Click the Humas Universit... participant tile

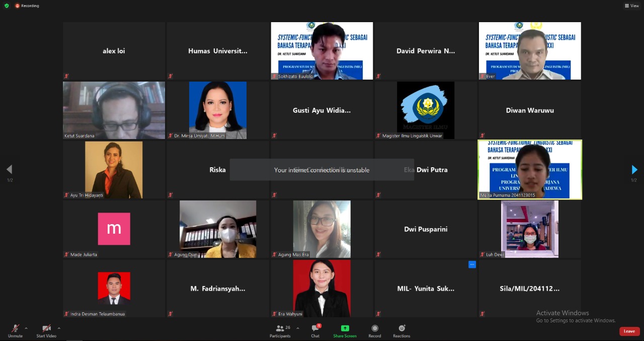(218, 51)
